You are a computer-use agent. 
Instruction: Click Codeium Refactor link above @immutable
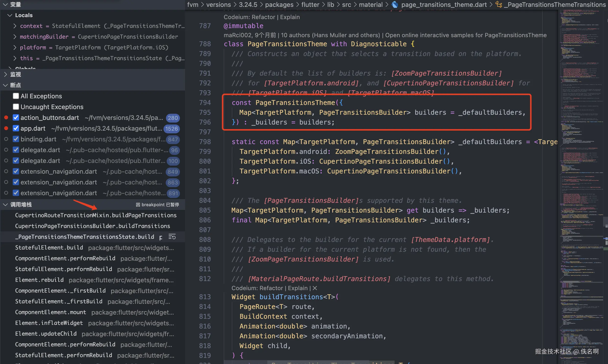pos(263,17)
